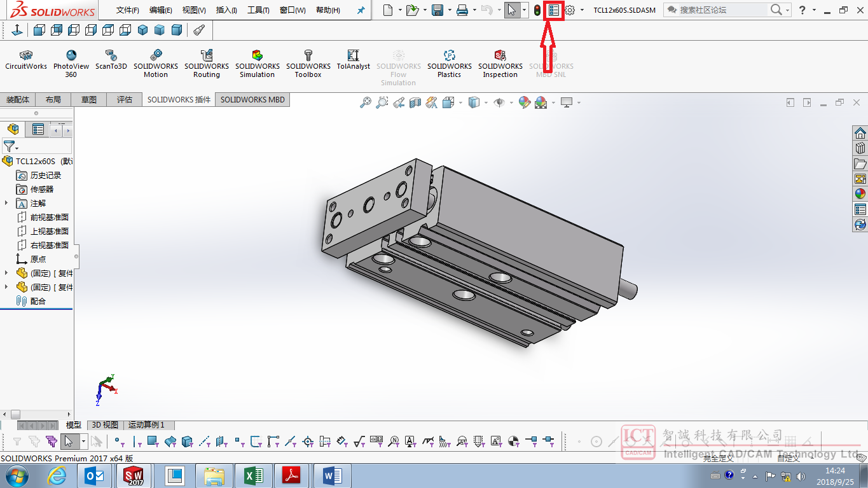Toggle the PhotoView 360 add-in
Viewport: 868px width, 488px height.
click(71, 64)
